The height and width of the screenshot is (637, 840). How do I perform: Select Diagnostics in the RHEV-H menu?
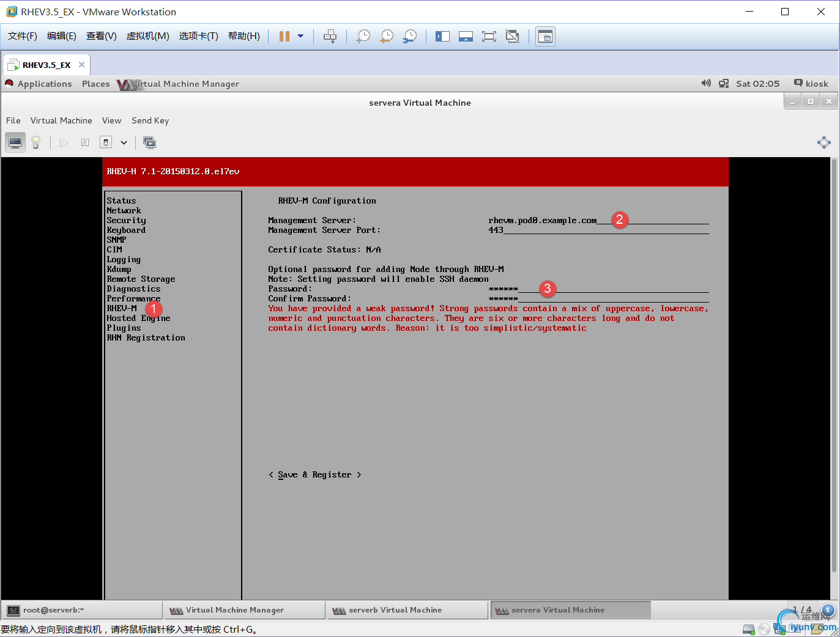[133, 289]
